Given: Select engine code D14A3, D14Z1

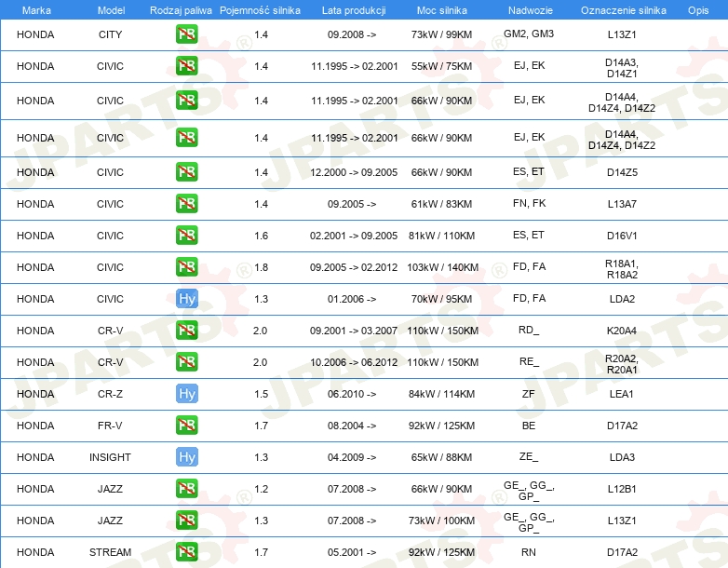Looking at the screenshot, I should coord(622,68).
